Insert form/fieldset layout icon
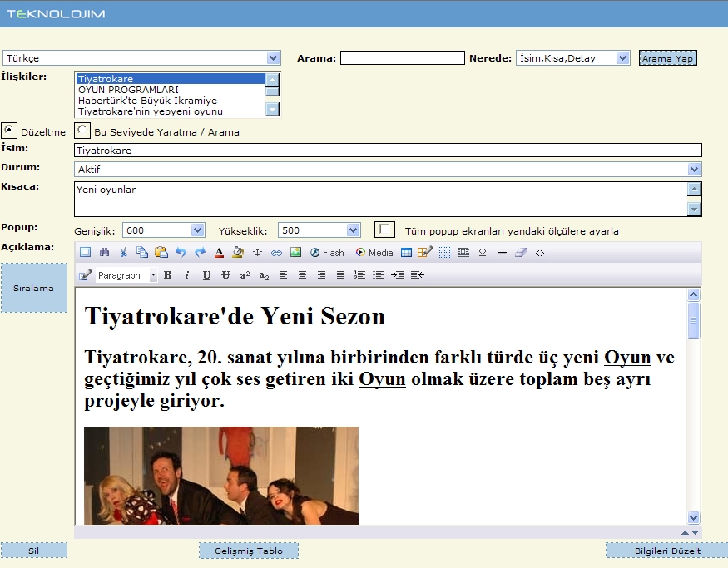Viewport: 728px width, 568px height. click(463, 253)
